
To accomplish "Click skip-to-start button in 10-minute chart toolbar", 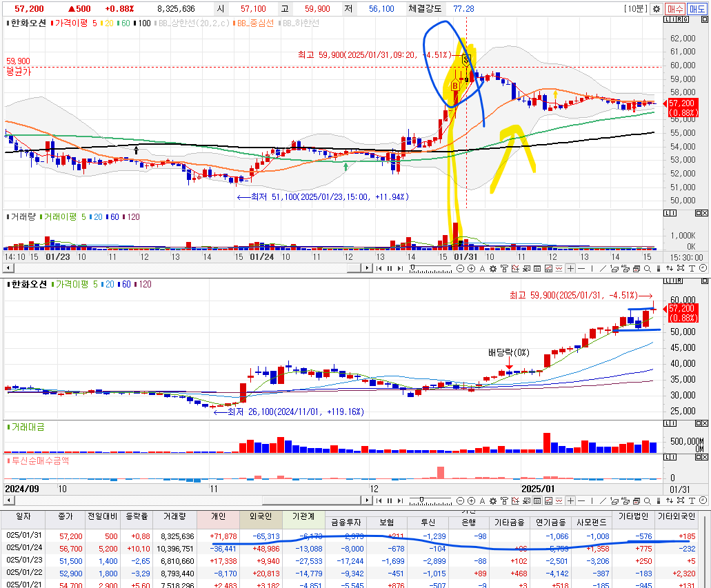I will [379, 268].
